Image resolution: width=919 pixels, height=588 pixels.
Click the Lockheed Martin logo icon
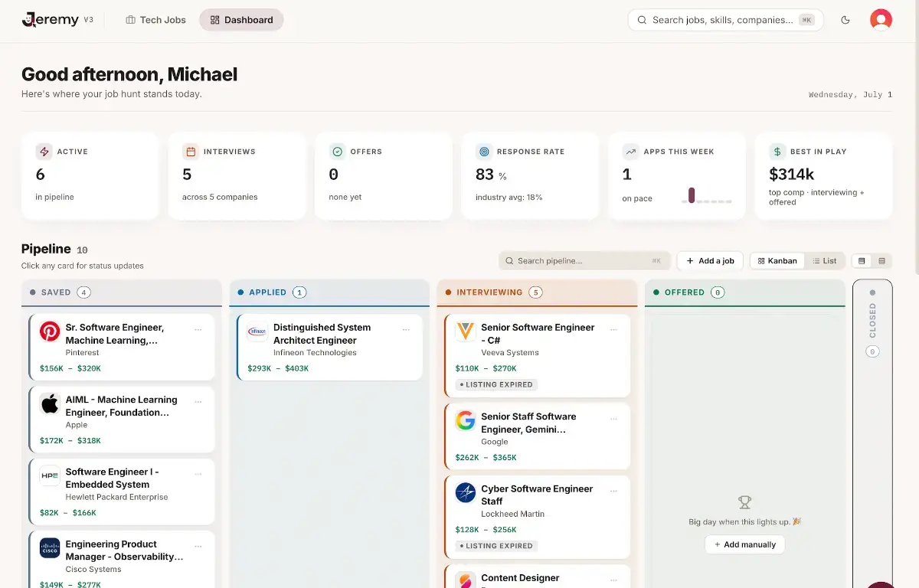[x=466, y=493]
